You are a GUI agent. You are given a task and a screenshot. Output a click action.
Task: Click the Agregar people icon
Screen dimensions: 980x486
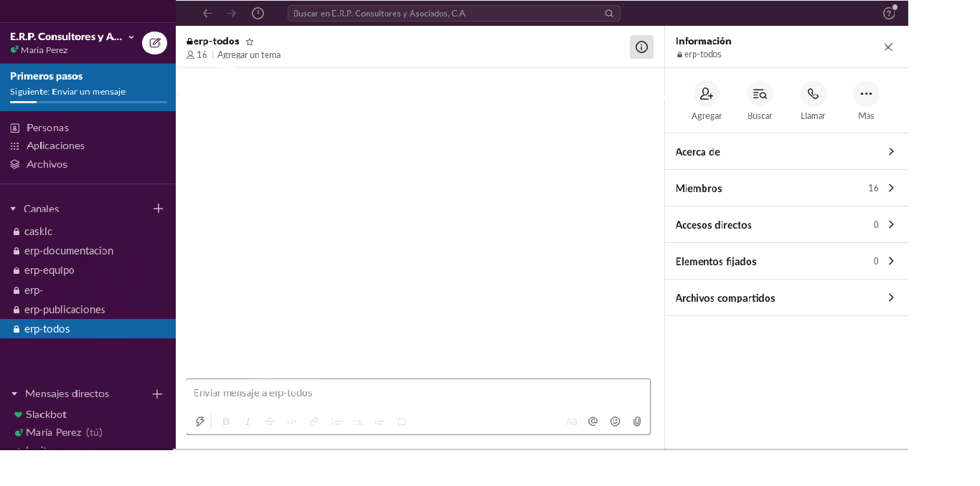click(707, 94)
